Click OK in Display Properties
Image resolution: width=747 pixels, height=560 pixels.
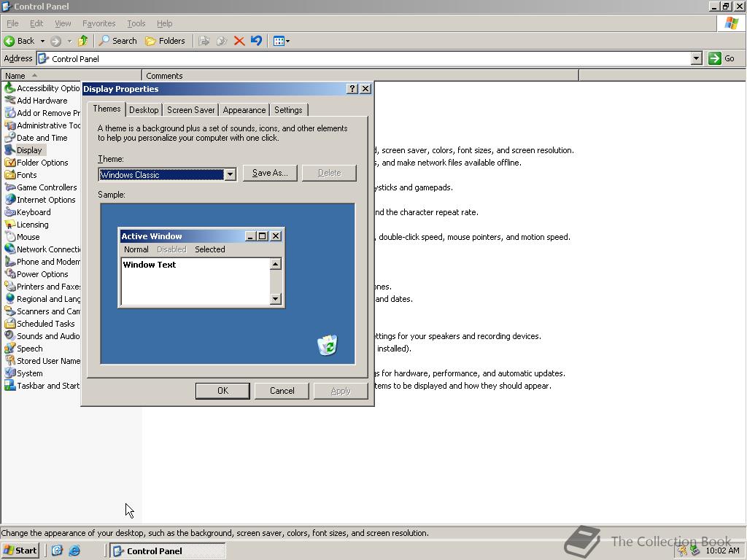tap(222, 391)
